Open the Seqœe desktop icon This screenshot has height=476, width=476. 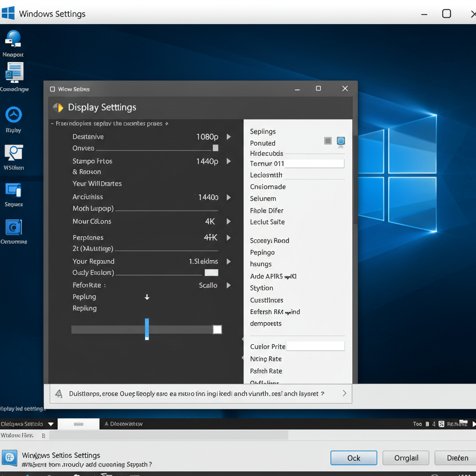pyautogui.click(x=13, y=190)
